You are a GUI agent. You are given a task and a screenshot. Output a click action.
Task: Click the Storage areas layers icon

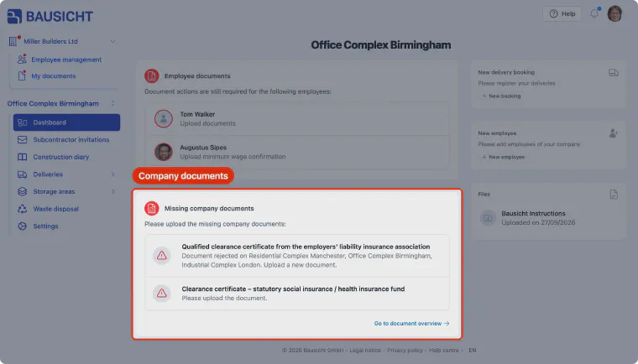point(23,191)
